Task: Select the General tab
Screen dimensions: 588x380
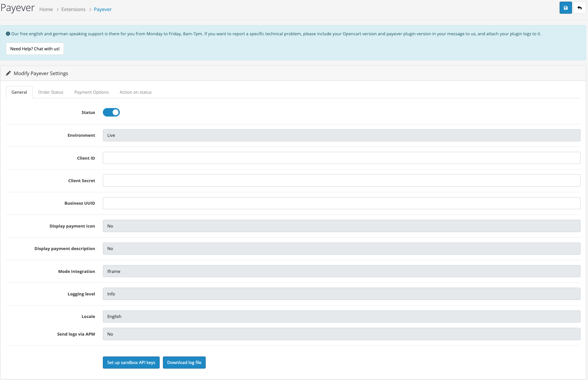Action: [x=19, y=92]
